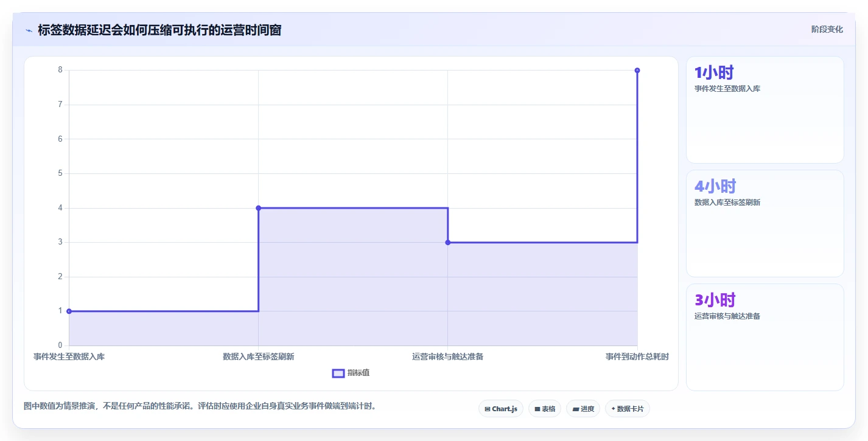Toggle the 指标值 legend swatch
The height and width of the screenshot is (441, 868).
(338, 373)
